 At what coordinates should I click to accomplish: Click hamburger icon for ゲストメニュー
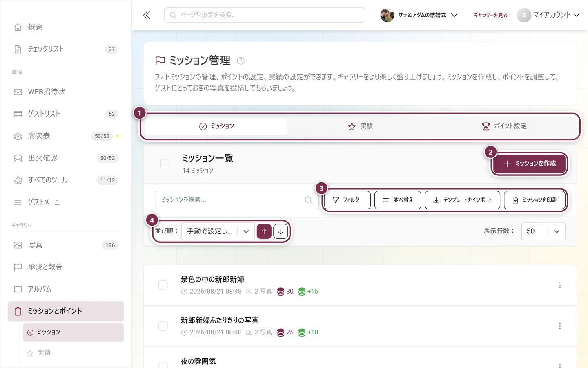coord(18,202)
